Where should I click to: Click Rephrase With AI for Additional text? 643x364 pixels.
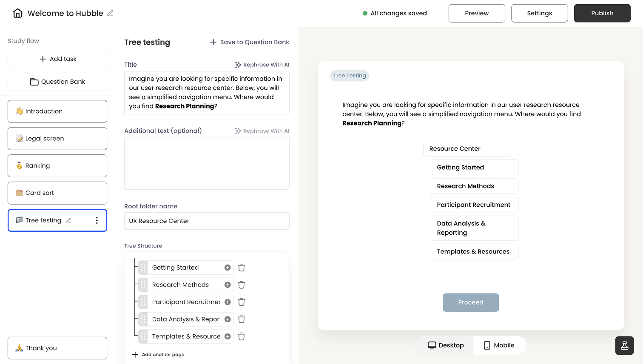click(262, 131)
